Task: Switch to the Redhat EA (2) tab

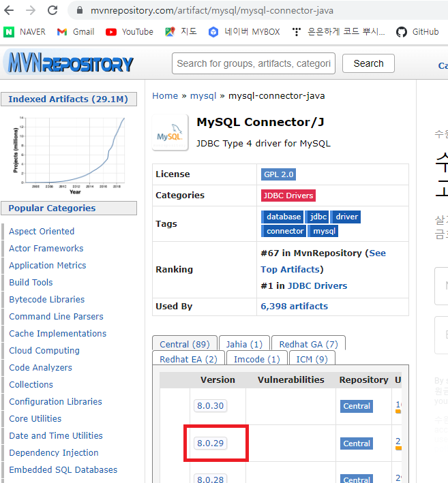Action: [x=188, y=359]
